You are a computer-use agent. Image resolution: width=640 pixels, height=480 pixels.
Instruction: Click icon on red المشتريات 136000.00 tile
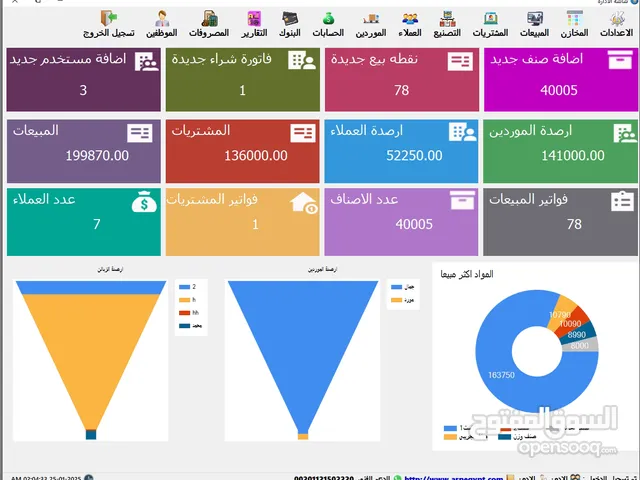click(x=303, y=133)
